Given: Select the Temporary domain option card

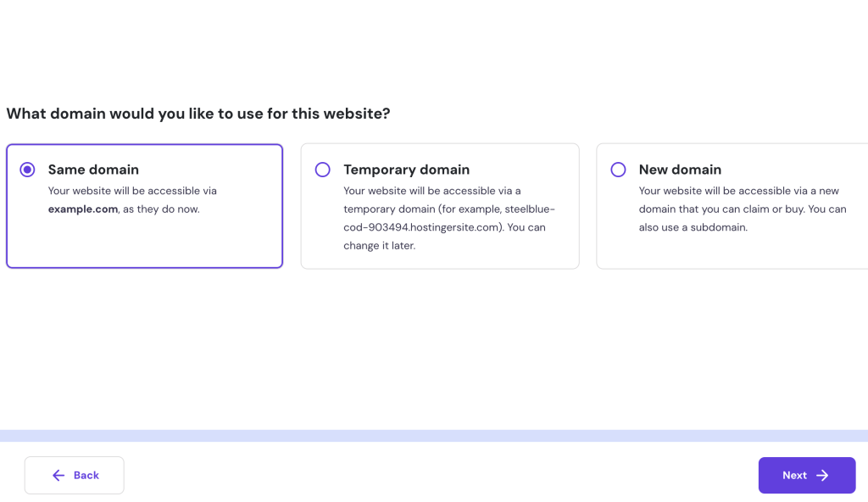Looking at the screenshot, I should click(440, 205).
